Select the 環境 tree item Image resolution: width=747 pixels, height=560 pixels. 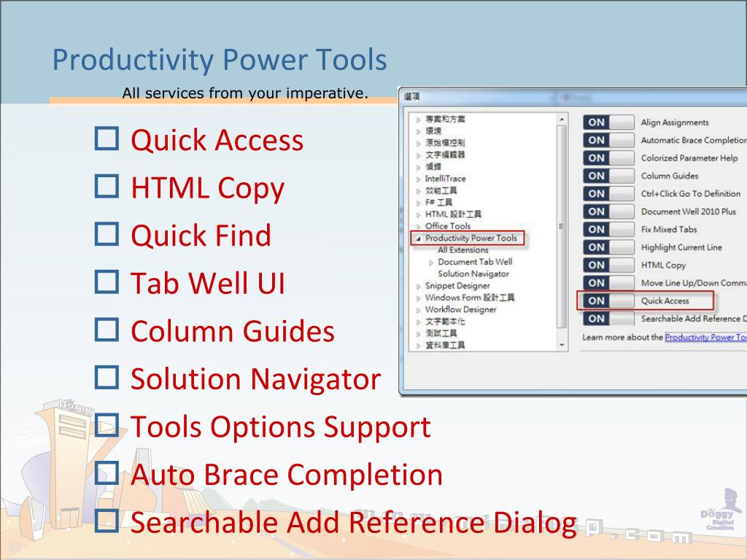[x=433, y=131]
